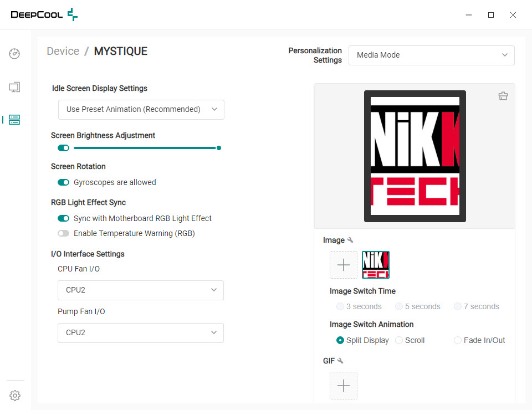The height and width of the screenshot is (410, 532).
Task: Select 7 seconds image switch time
Action: 477,306
